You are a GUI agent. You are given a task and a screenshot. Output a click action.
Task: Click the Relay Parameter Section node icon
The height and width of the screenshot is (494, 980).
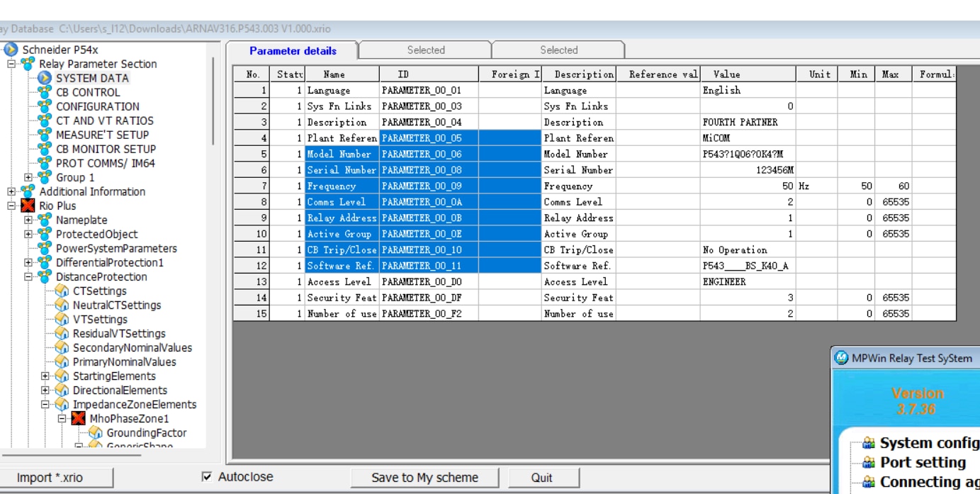28,64
